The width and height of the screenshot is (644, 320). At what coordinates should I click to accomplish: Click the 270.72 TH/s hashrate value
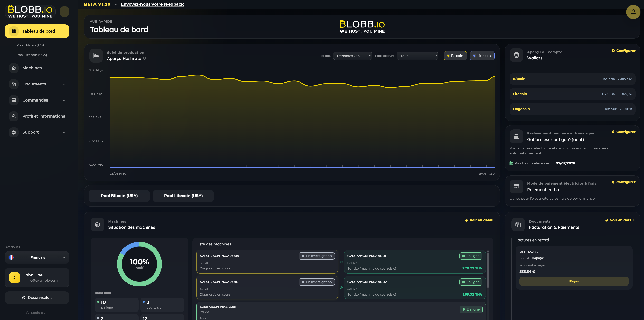coord(472,268)
